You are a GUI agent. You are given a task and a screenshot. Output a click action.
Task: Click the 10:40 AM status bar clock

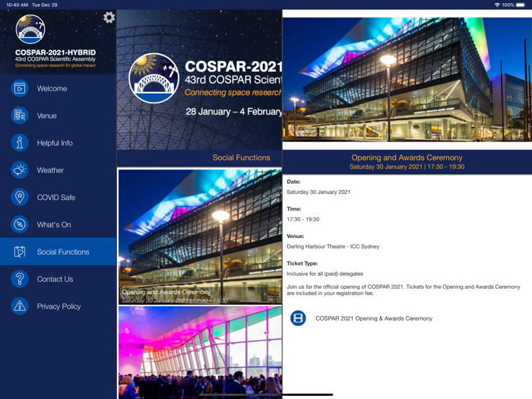(17, 5)
